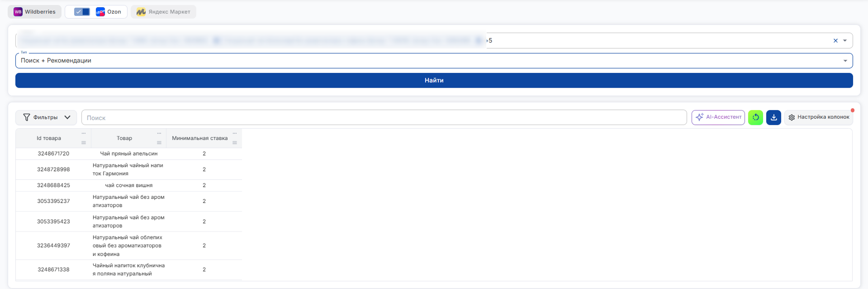
Task: Open Минимальная ставка column options dots
Action: coord(234,133)
